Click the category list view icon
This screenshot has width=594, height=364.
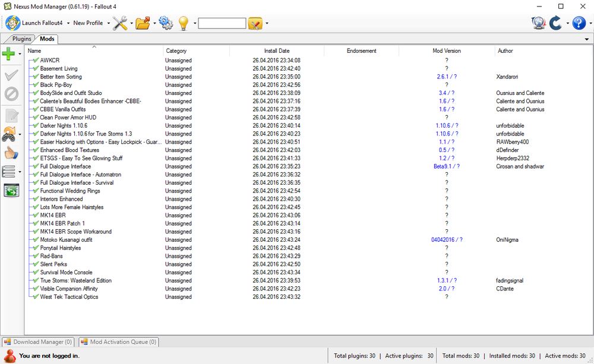[9, 172]
